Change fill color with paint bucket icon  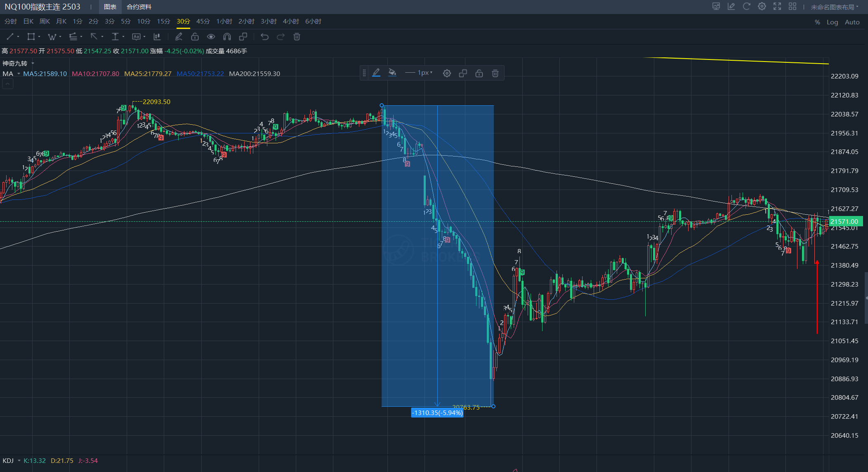392,73
